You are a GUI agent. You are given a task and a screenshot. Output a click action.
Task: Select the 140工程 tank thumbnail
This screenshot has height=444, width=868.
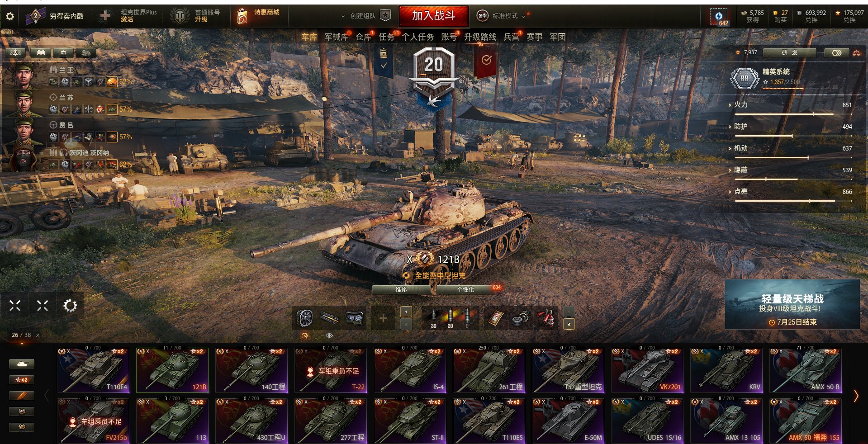pos(251,369)
